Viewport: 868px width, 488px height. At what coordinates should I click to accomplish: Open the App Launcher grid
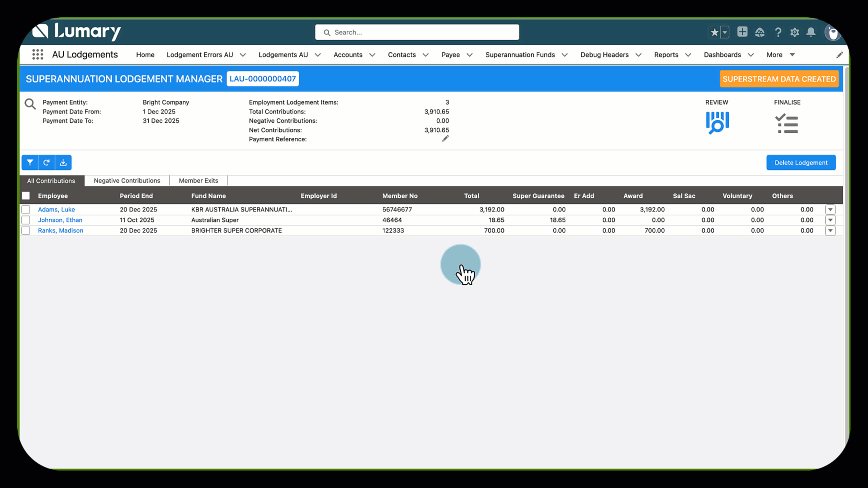tap(38, 55)
